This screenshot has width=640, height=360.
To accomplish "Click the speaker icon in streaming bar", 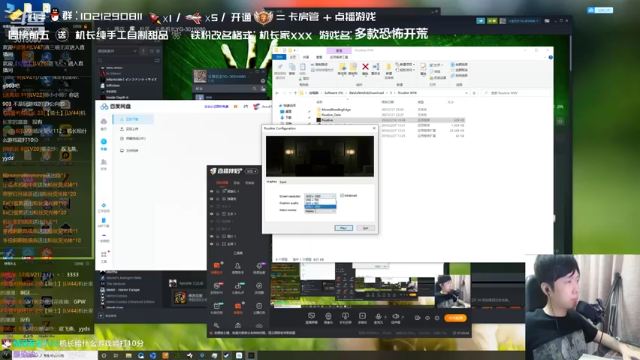I will click(x=395, y=316).
